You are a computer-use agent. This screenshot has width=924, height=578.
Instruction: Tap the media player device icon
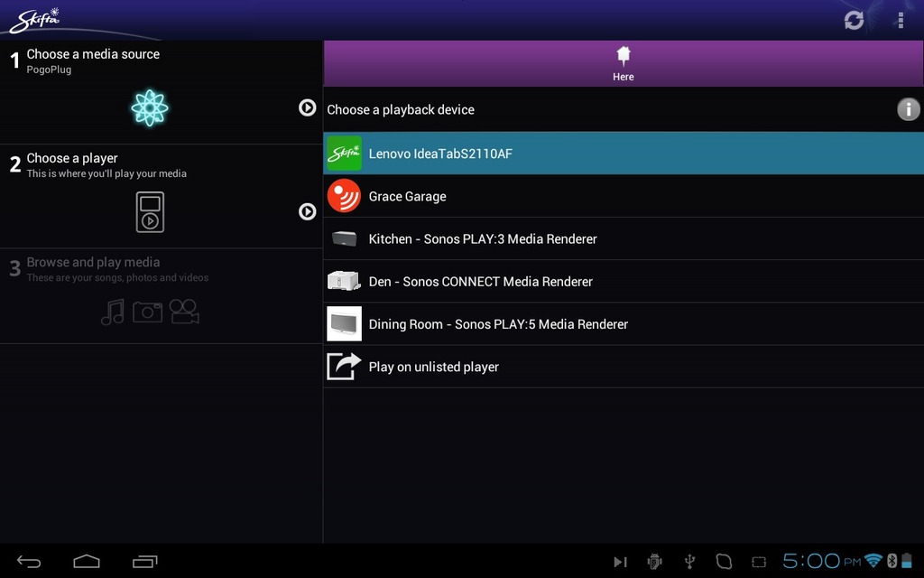point(151,211)
